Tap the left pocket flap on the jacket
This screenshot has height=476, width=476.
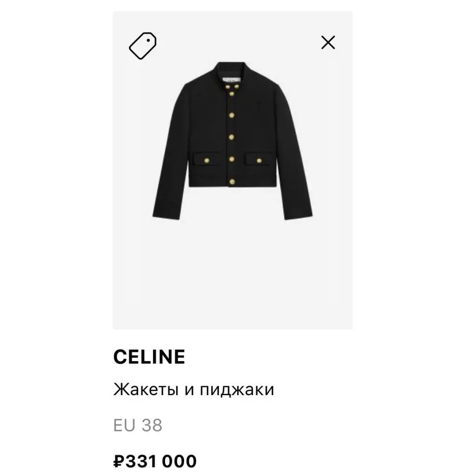click(x=204, y=158)
